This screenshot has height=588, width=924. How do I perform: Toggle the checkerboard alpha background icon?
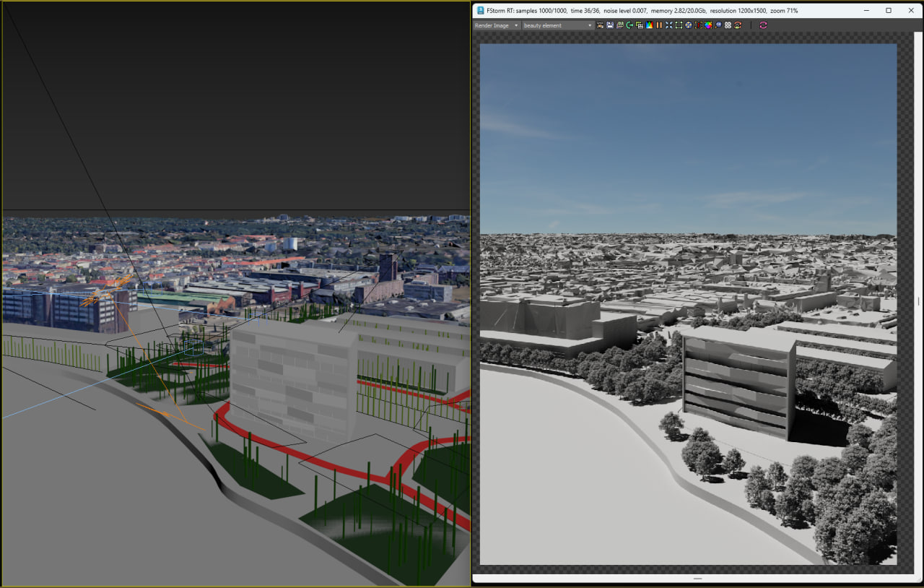(728, 25)
